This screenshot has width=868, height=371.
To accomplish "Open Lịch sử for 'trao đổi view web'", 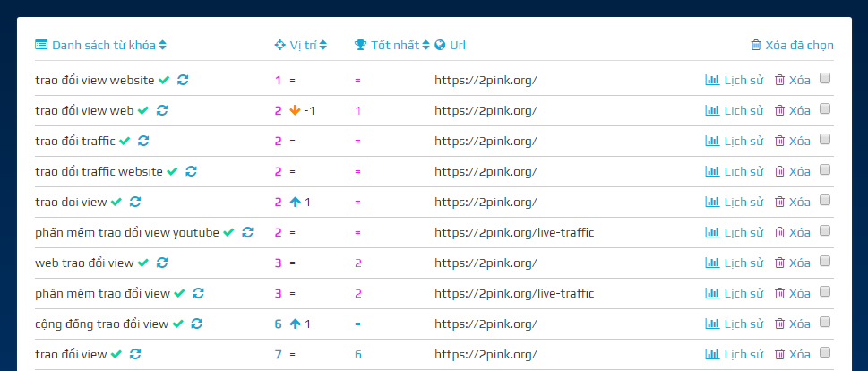I will click(x=734, y=110).
